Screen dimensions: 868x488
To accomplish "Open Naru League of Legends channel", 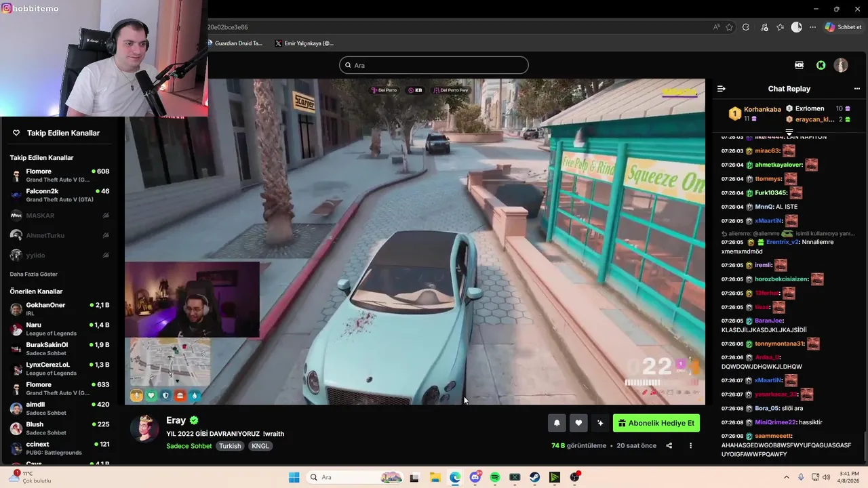I will pos(60,329).
